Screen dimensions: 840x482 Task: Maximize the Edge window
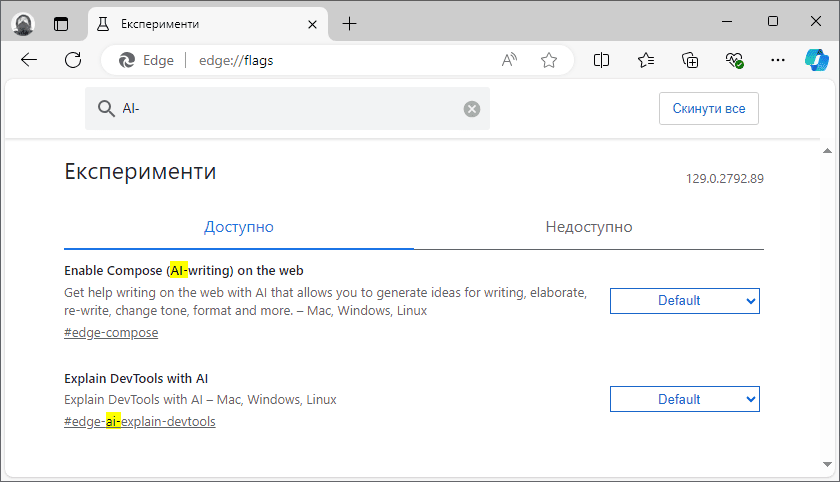(772, 21)
